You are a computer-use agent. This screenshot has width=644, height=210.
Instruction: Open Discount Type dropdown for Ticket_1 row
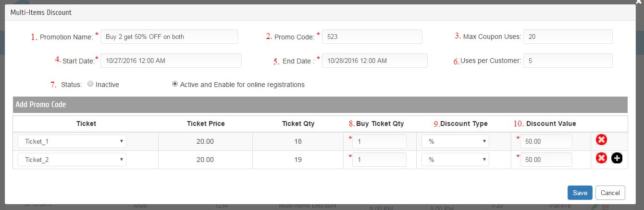pos(455,141)
